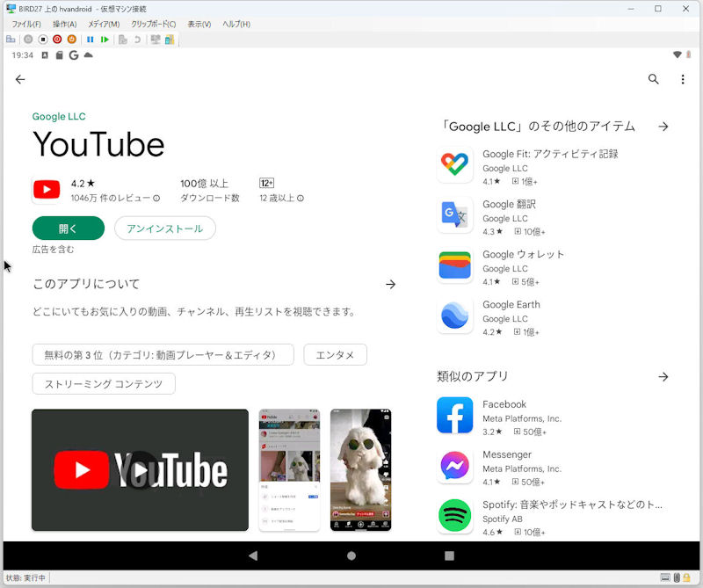Screen dimensions: 703x588
Task: Select the Google 翻訳 title text
Action: [509, 204]
